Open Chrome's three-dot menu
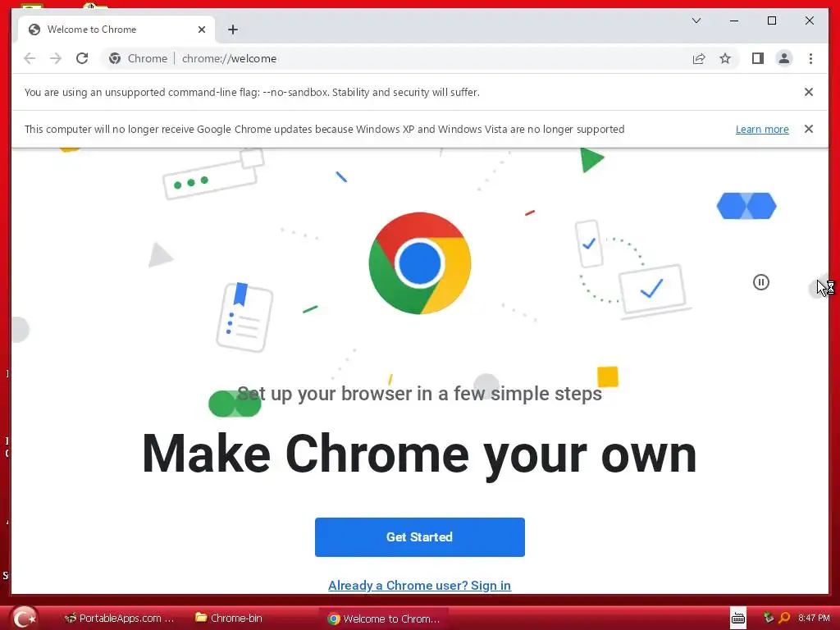The height and width of the screenshot is (630, 840). pyautogui.click(x=810, y=58)
